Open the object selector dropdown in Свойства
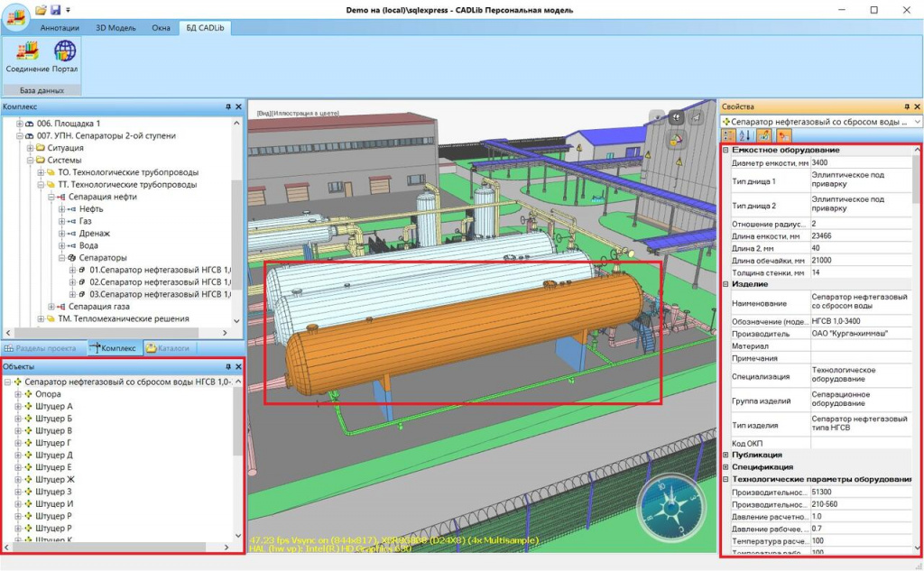 [x=917, y=122]
